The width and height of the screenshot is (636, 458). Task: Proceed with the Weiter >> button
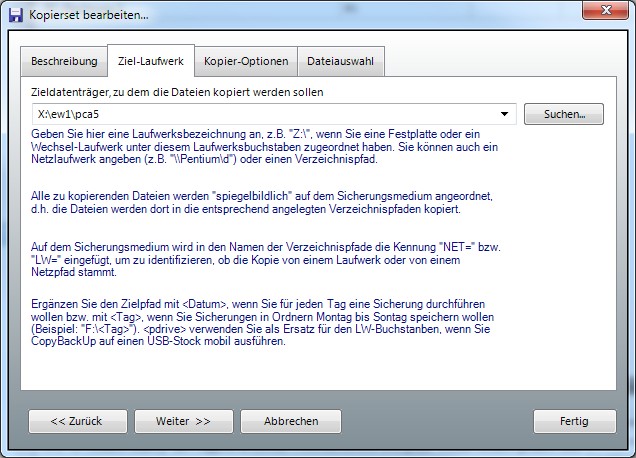pyautogui.click(x=183, y=421)
